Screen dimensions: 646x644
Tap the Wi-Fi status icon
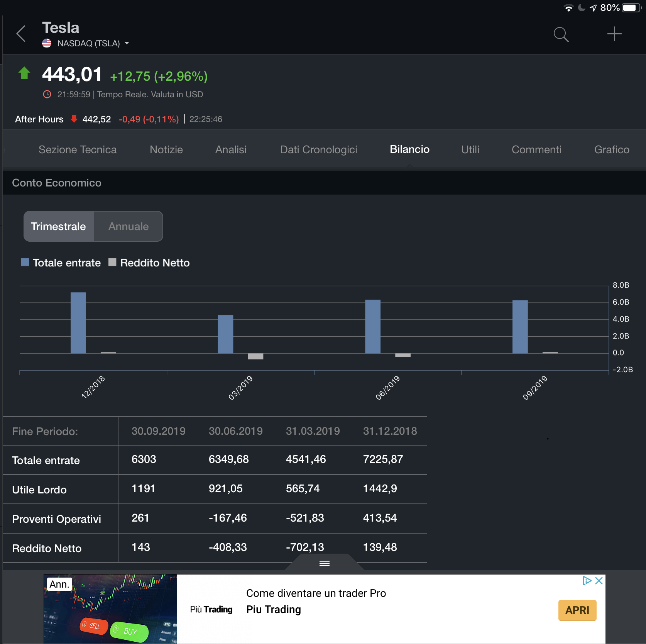coord(568,8)
